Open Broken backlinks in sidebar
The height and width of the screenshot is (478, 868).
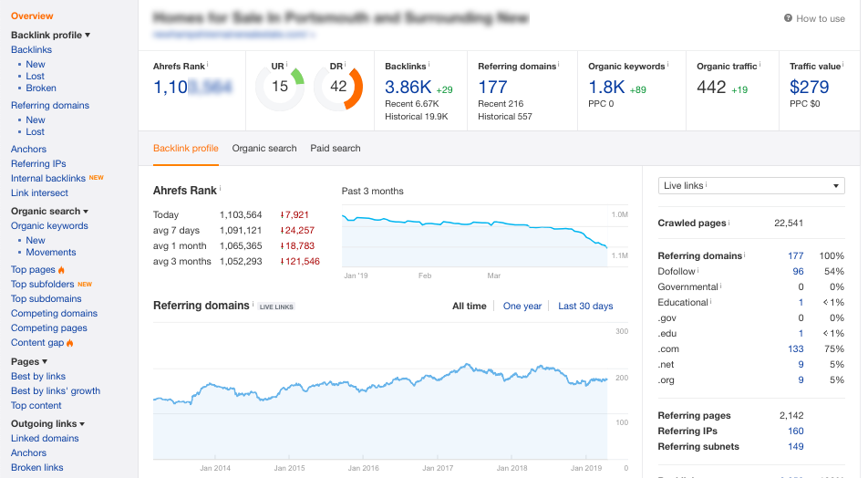click(41, 88)
